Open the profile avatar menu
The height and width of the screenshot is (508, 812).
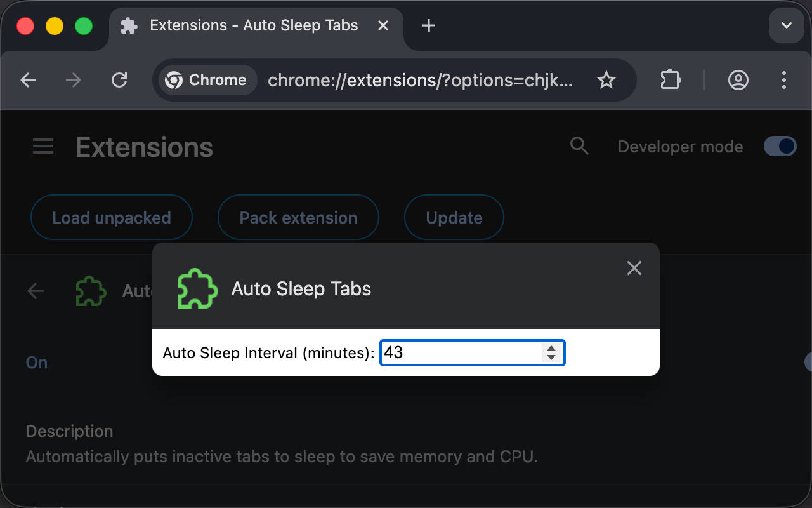[x=738, y=80]
